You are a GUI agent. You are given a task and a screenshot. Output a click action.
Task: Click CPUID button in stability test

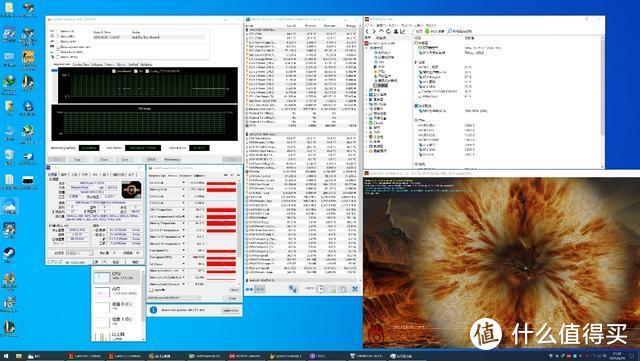[151, 159]
